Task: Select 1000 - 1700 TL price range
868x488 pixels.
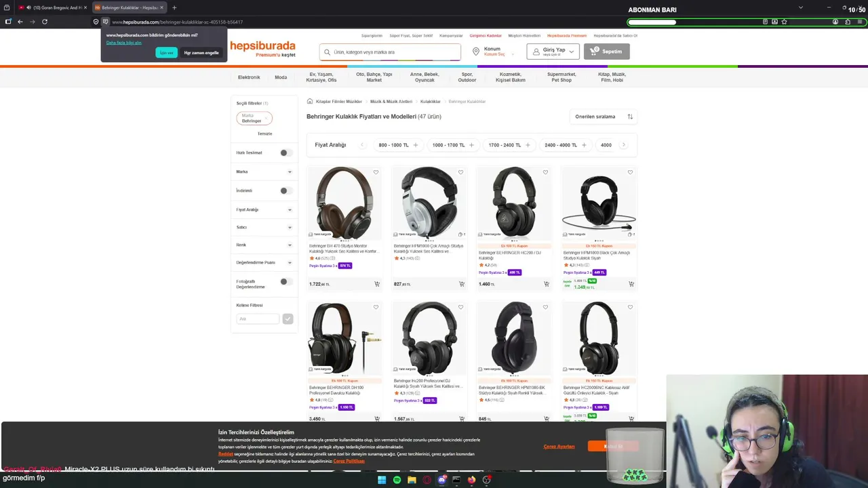Action: (x=453, y=145)
